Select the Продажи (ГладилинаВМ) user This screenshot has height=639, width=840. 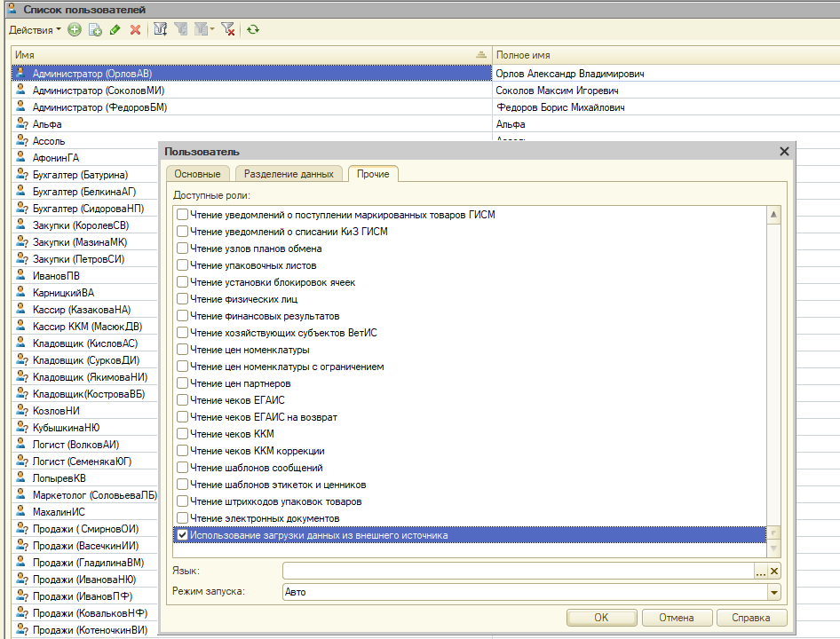click(89, 563)
